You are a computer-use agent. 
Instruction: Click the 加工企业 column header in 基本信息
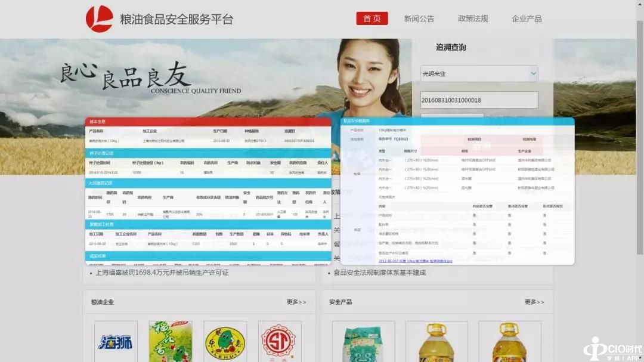(x=150, y=131)
